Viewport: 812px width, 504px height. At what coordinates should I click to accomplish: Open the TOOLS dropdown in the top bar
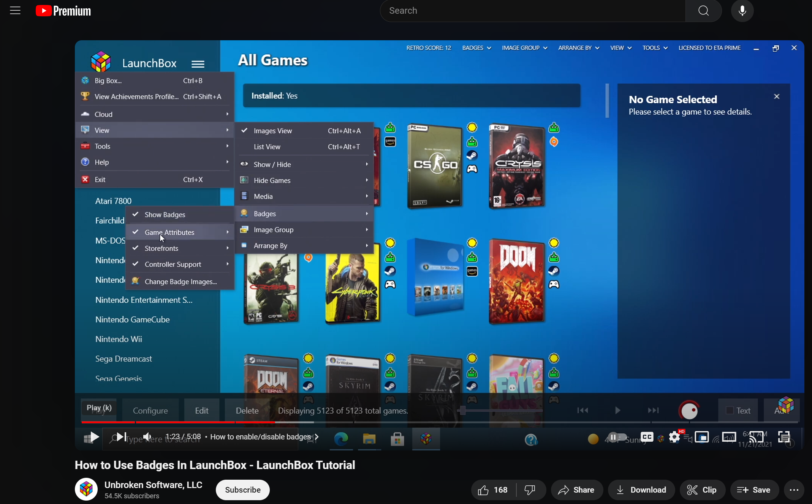655,48
